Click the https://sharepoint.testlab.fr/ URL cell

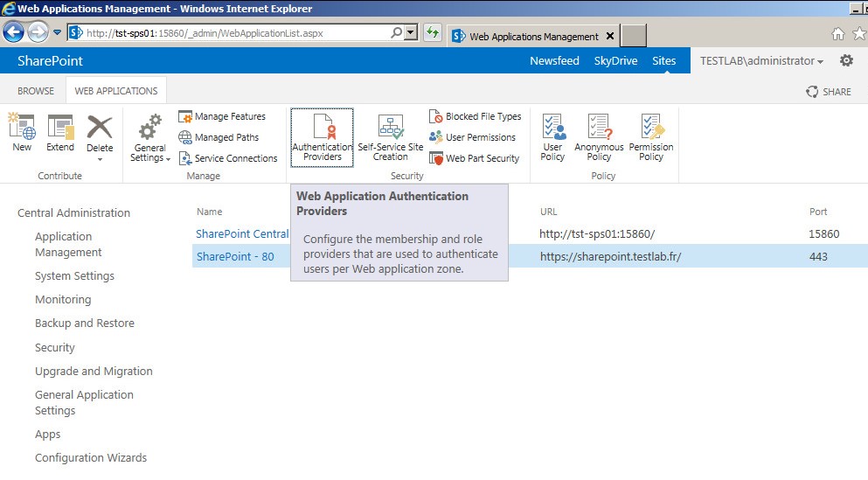click(611, 257)
